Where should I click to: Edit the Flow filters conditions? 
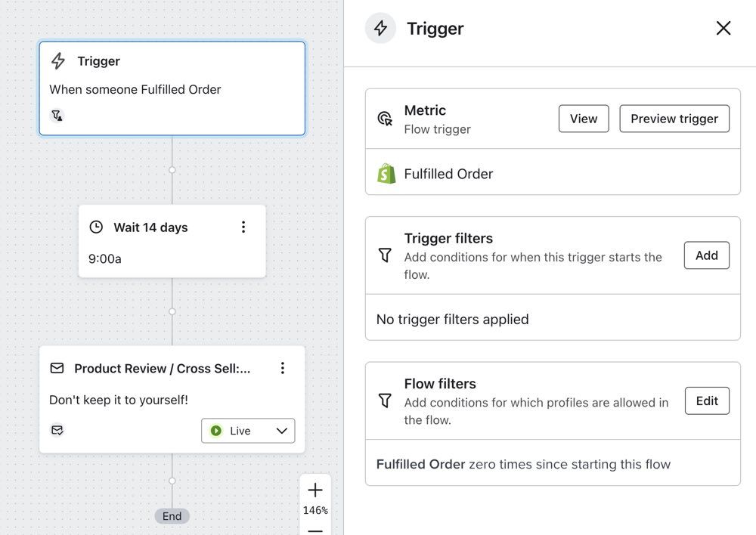tap(707, 400)
